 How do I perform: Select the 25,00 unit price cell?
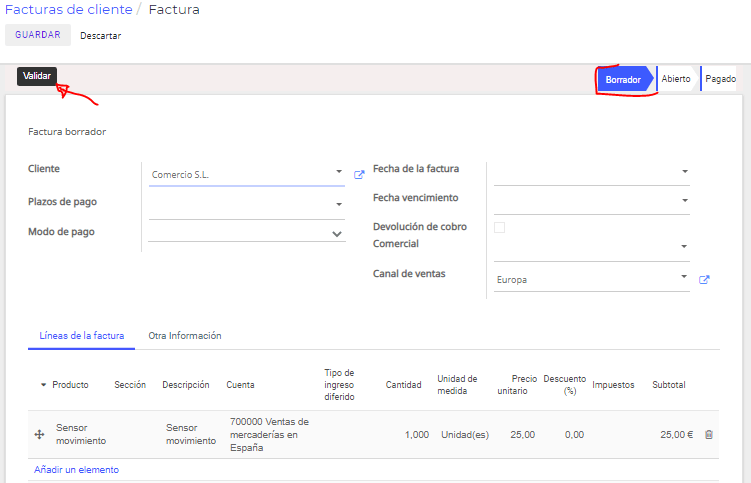point(523,435)
